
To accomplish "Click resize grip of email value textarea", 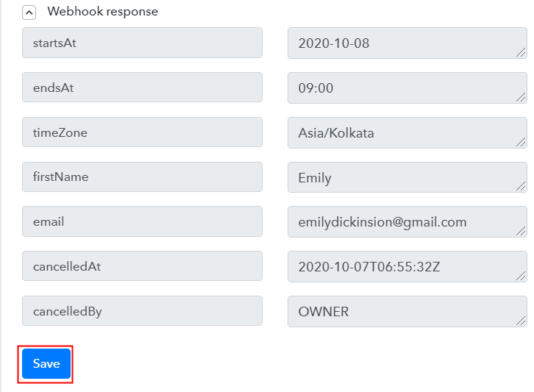I will coord(521,232).
